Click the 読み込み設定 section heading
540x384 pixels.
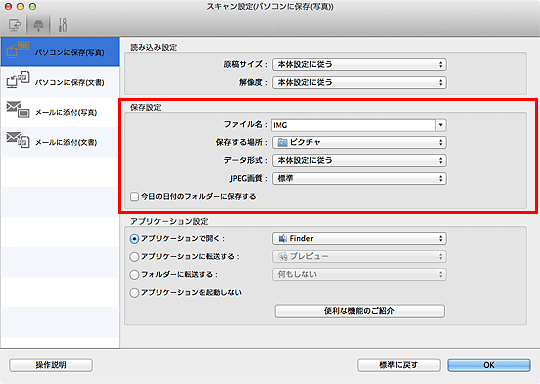pos(154,48)
